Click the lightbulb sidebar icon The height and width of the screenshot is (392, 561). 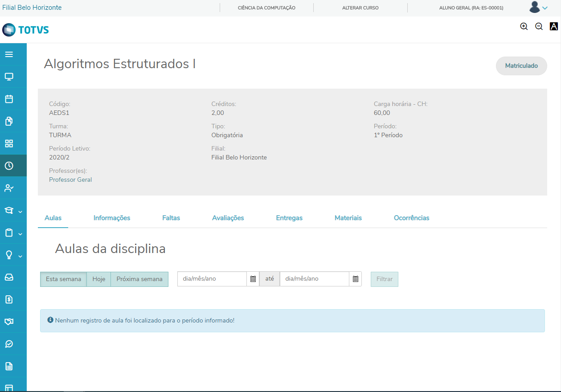(9, 255)
